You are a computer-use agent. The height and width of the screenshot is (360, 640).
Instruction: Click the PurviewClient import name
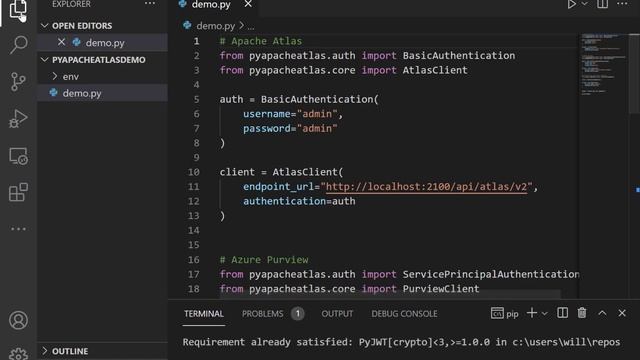coord(441,289)
